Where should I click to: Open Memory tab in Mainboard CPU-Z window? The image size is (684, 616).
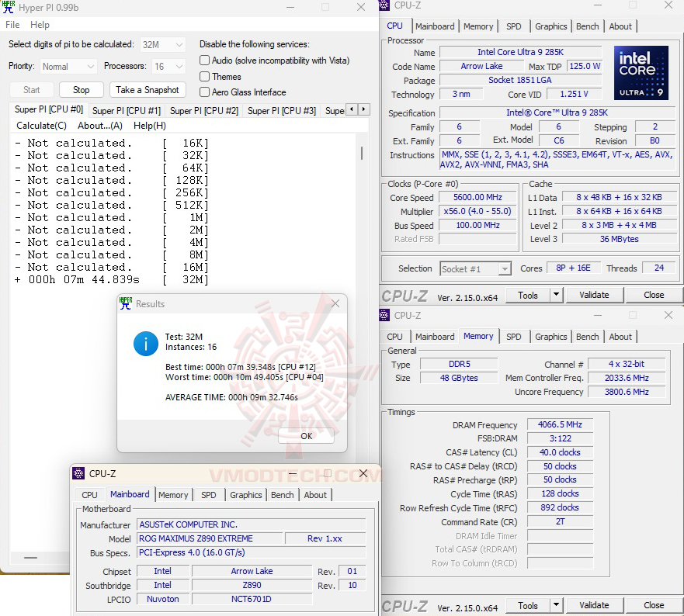173,495
